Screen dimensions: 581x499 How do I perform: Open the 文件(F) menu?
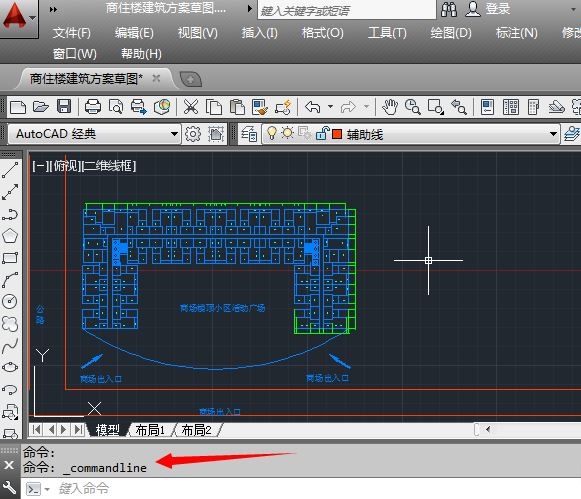tap(72, 33)
